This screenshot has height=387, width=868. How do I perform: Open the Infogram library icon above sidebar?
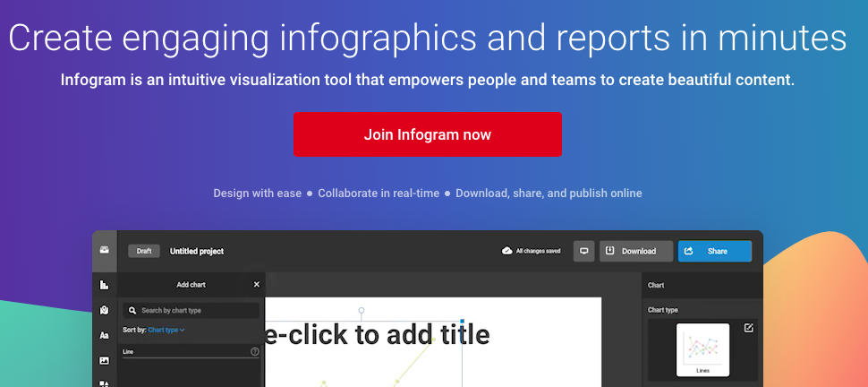point(104,250)
